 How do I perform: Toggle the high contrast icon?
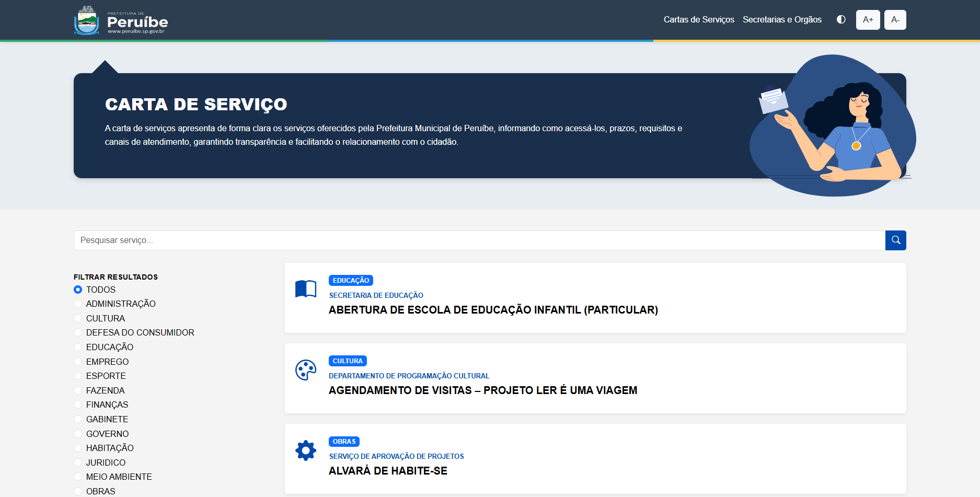click(841, 19)
